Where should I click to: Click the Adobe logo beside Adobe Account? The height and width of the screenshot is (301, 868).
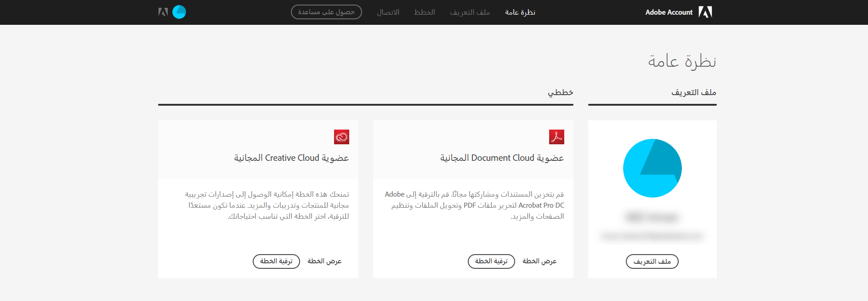click(705, 12)
